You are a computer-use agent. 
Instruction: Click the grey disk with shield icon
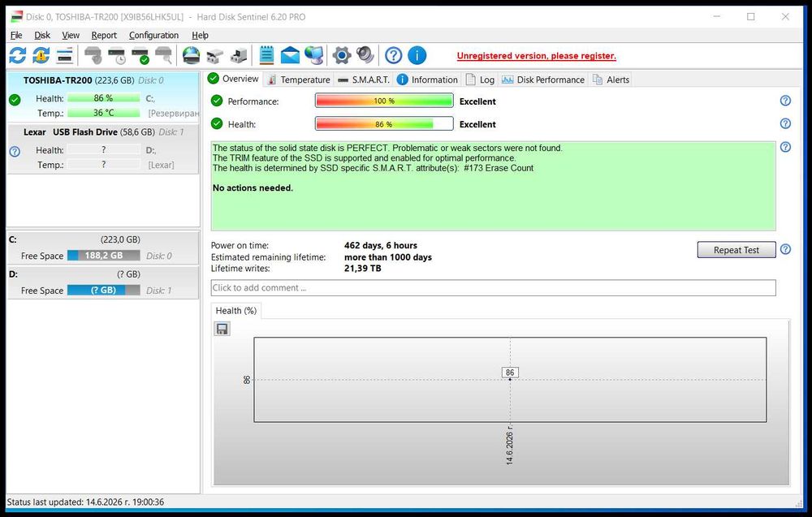tap(93, 55)
